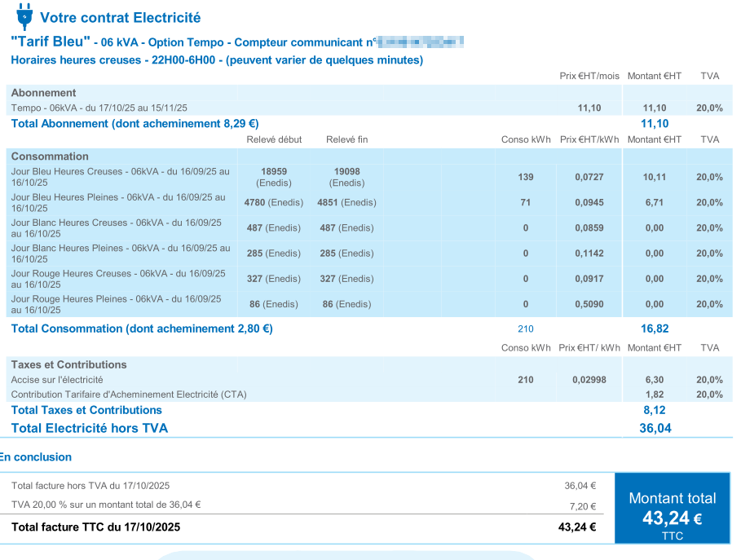
Task: Click the starting meter reading 18959
Action: tap(274, 172)
